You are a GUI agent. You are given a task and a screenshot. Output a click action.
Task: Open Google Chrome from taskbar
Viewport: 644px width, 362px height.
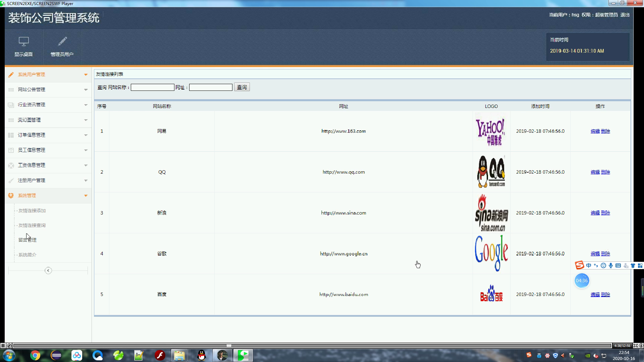pos(35,355)
